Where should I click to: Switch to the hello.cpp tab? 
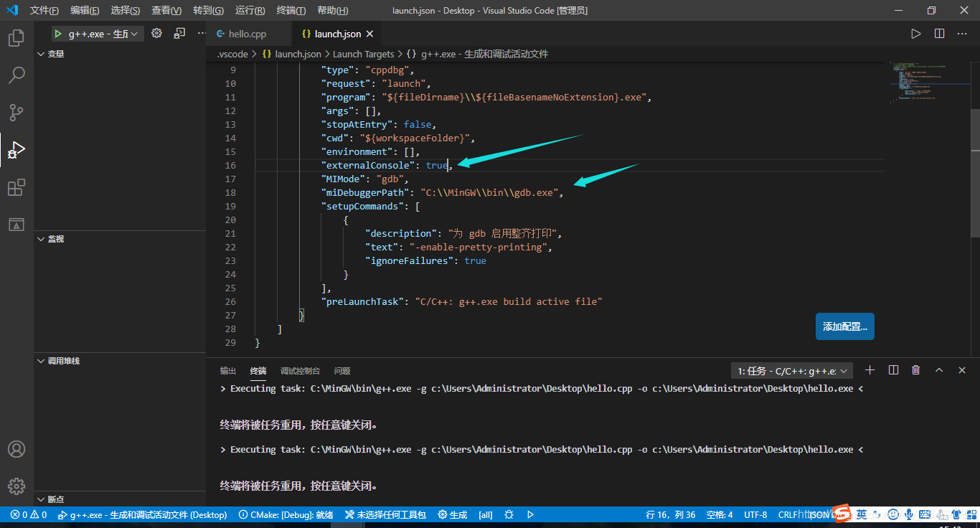(x=249, y=34)
